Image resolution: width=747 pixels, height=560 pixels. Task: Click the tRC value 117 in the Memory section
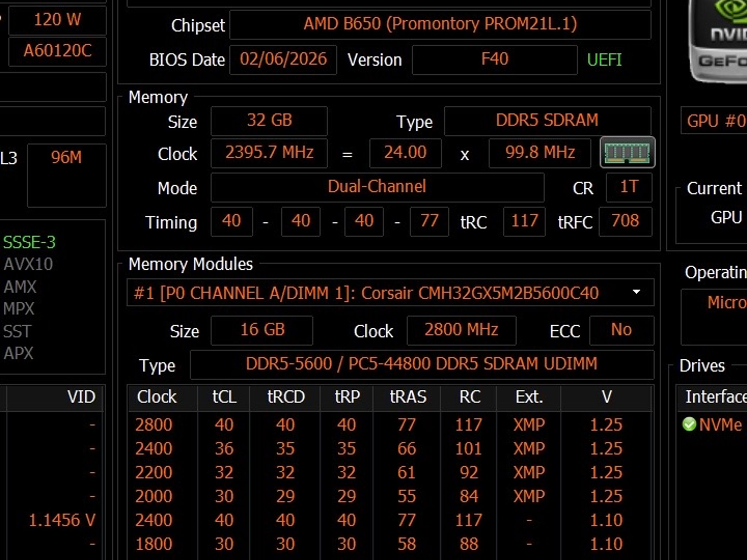pyautogui.click(x=524, y=221)
